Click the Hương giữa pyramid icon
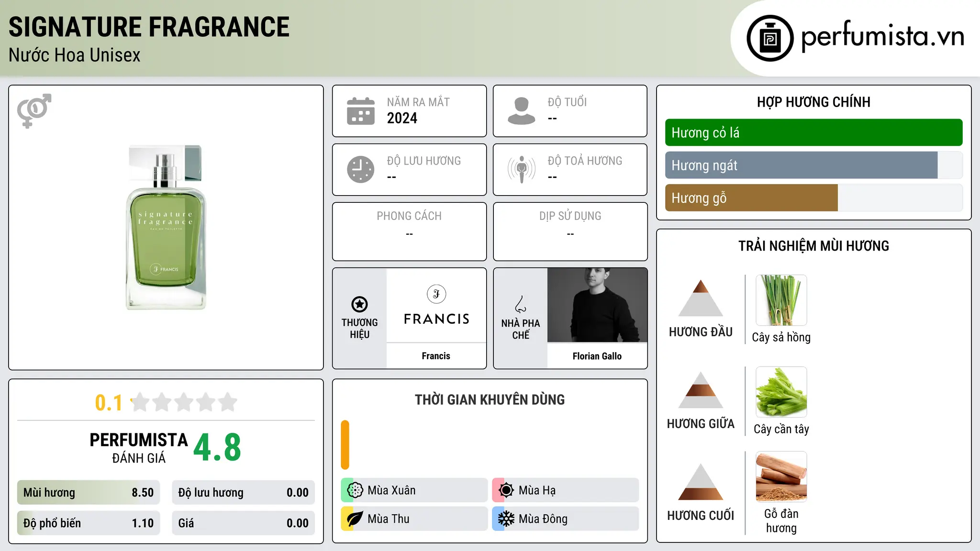This screenshot has height=551, width=980. coord(701,390)
